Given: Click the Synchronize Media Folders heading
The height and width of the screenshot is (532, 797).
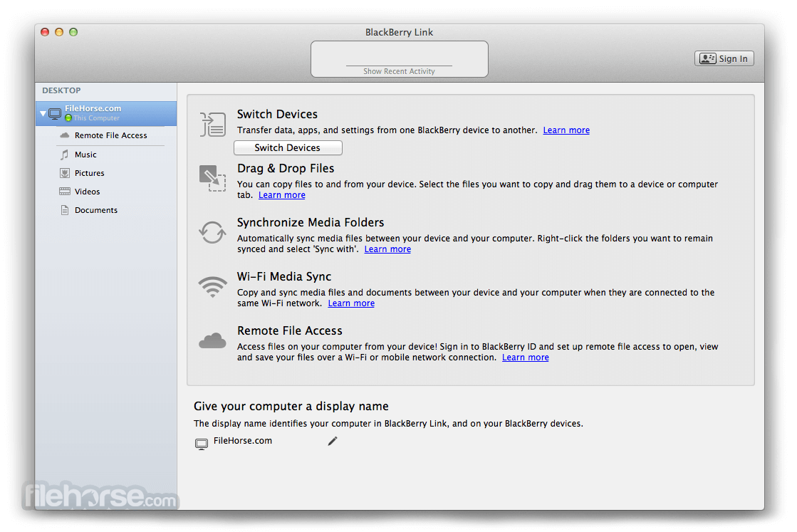Looking at the screenshot, I should tap(311, 222).
